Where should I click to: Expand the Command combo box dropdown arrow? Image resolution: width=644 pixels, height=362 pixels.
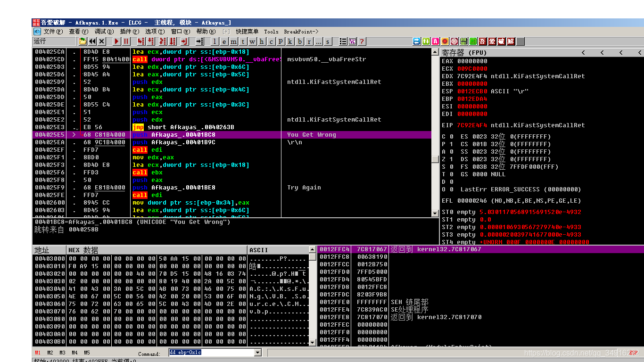point(257,353)
